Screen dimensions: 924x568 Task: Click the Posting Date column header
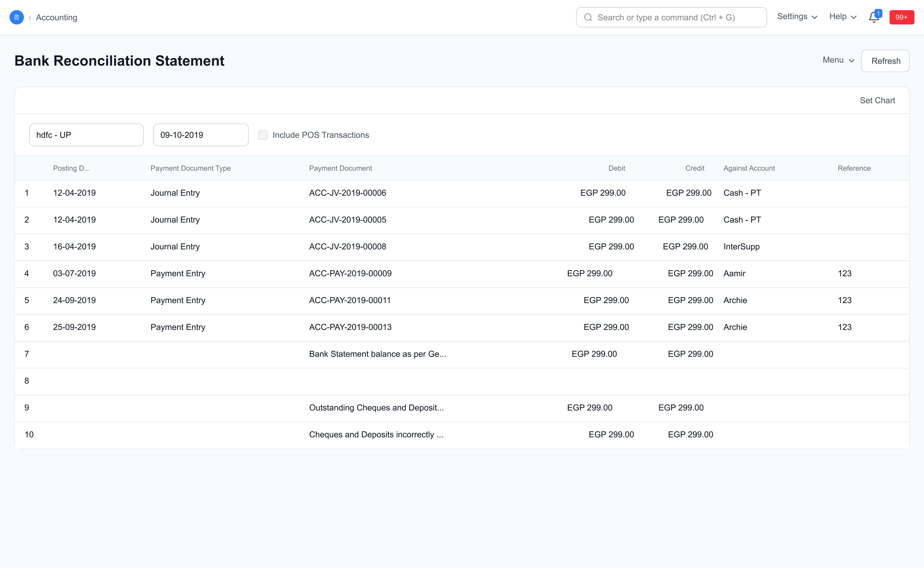coord(71,168)
